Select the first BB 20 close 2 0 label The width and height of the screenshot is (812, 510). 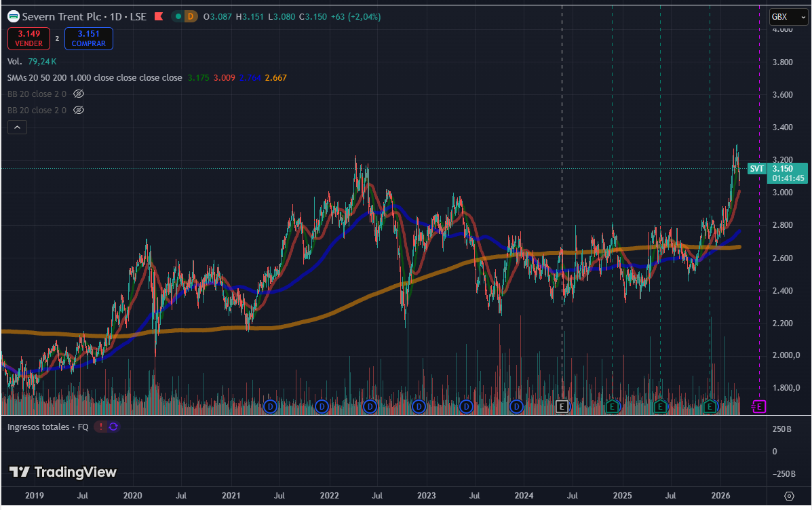(x=37, y=94)
